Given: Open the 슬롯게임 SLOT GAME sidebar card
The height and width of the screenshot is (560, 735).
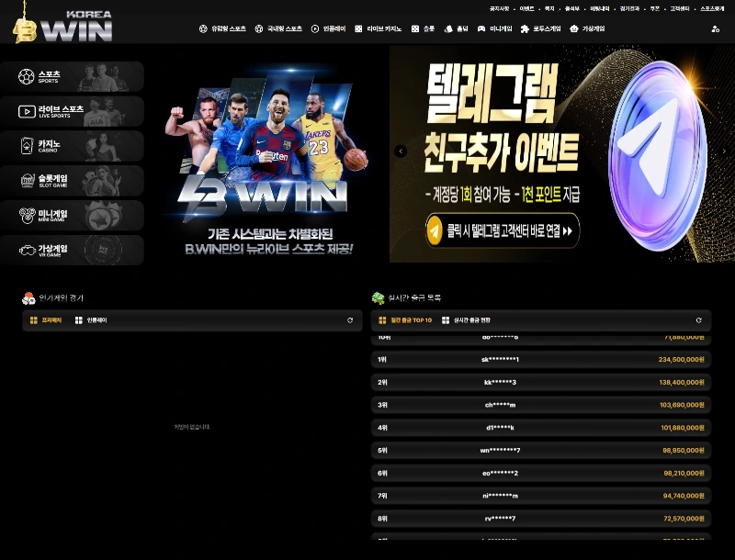Looking at the screenshot, I should 72,181.
